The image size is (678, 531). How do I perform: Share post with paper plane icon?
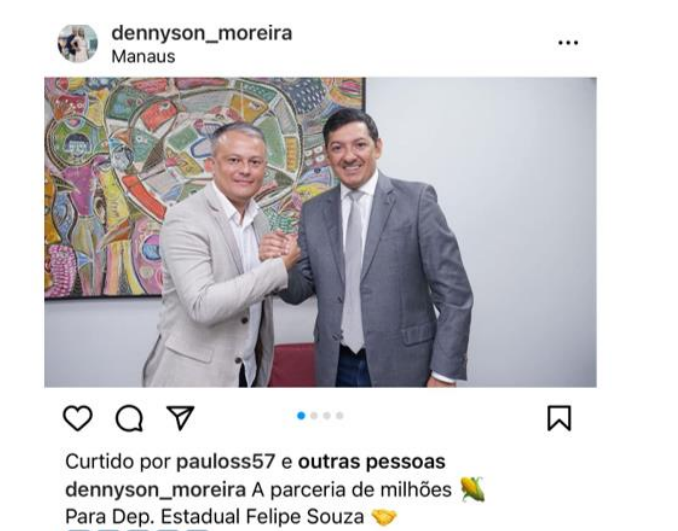[x=180, y=417]
